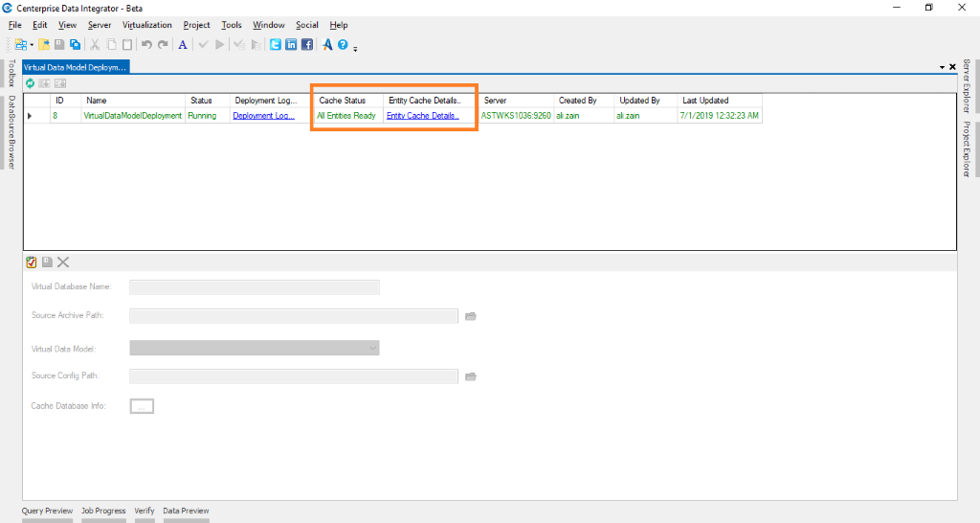The height and width of the screenshot is (523, 980).
Task: Browse folder for Source Archive Path
Action: (471, 315)
